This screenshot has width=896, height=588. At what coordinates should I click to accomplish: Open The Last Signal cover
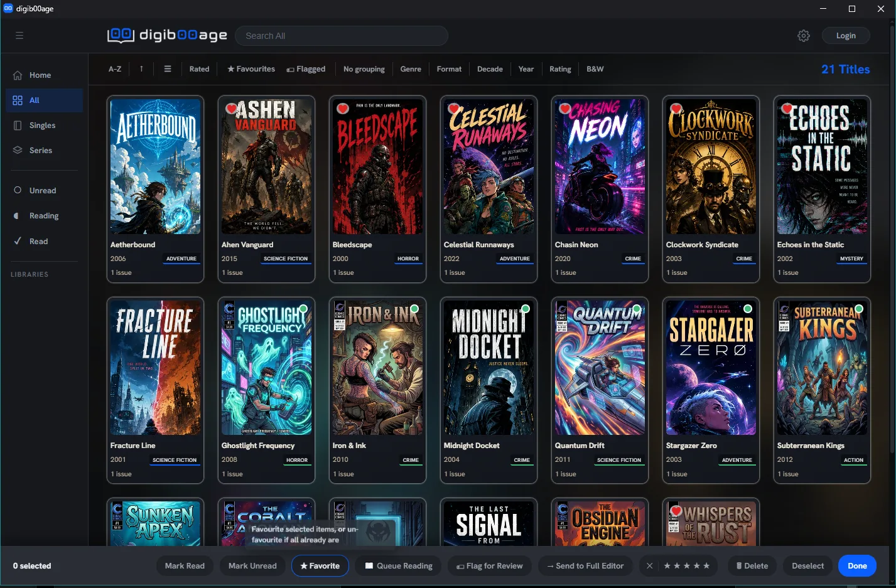(488, 523)
